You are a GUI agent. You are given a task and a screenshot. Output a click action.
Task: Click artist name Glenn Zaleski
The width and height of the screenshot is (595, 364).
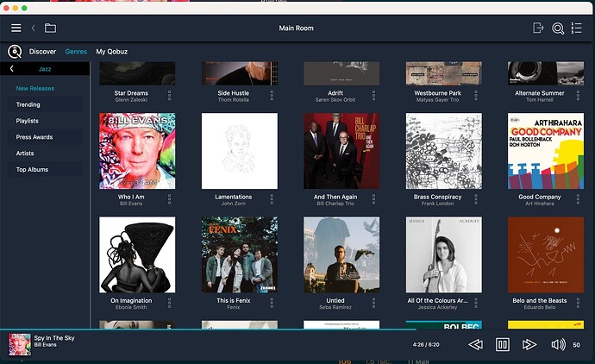pos(131,100)
